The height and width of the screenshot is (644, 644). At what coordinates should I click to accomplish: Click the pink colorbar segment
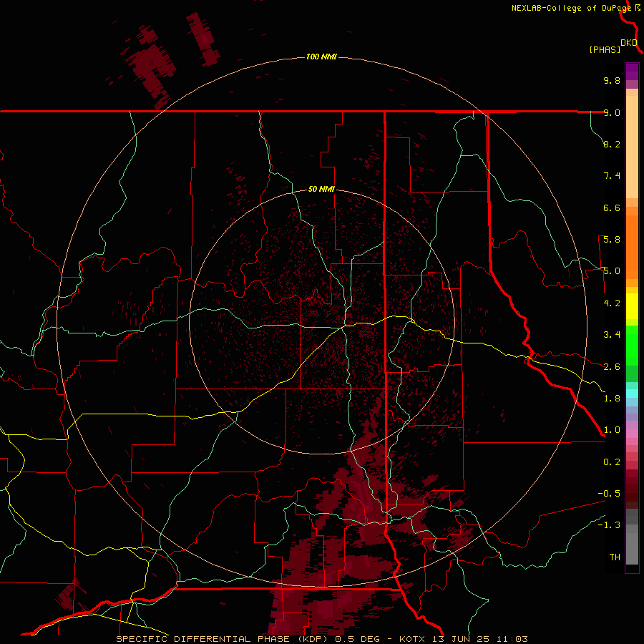(632, 434)
